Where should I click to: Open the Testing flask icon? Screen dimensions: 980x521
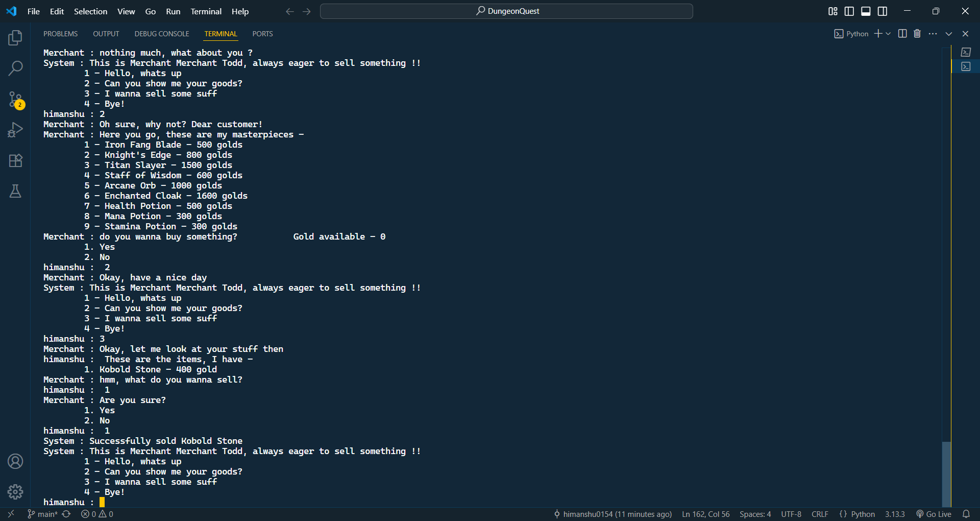click(15, 191)
